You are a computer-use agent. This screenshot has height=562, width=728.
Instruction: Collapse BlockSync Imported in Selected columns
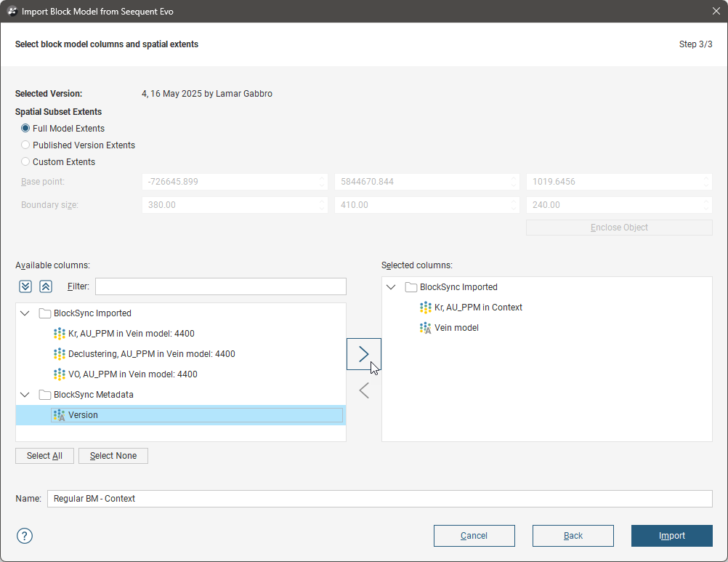click(x=391, y=287)
